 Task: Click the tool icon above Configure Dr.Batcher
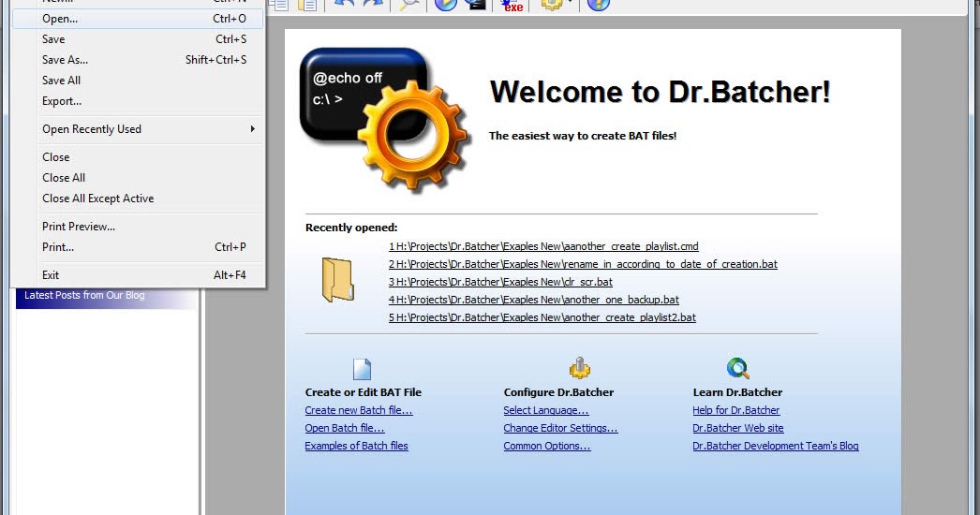tap(579, 368)
